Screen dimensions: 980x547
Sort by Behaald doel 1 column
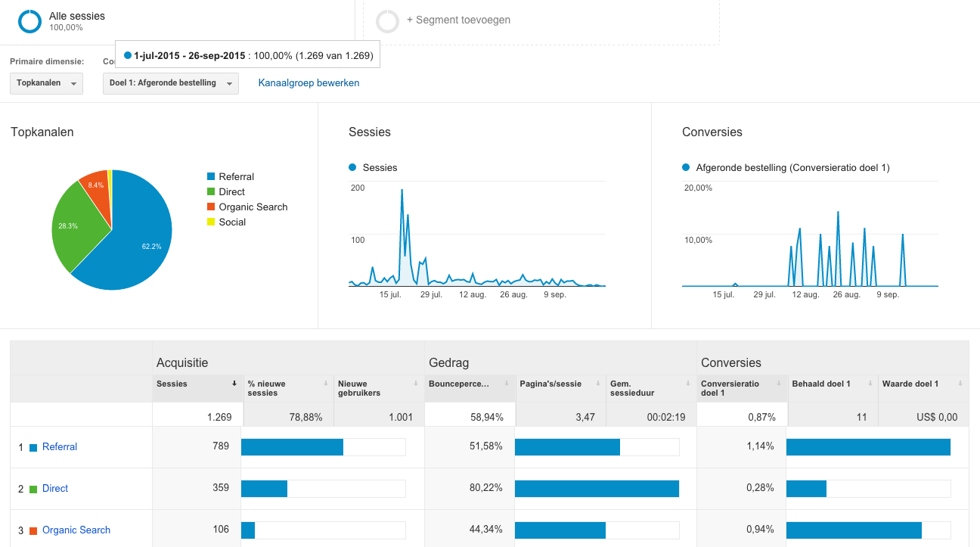point(833,388)
